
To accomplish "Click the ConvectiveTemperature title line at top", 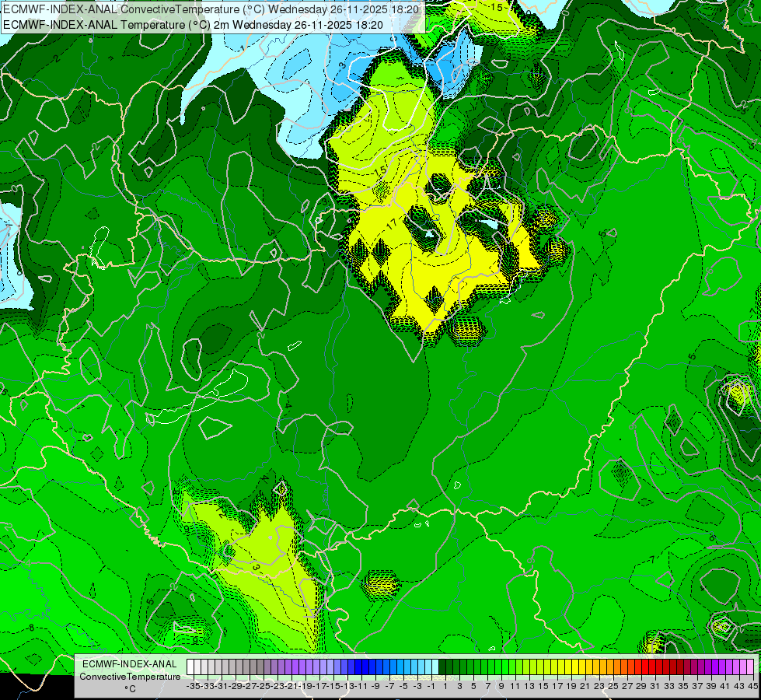I will (211, 9).
